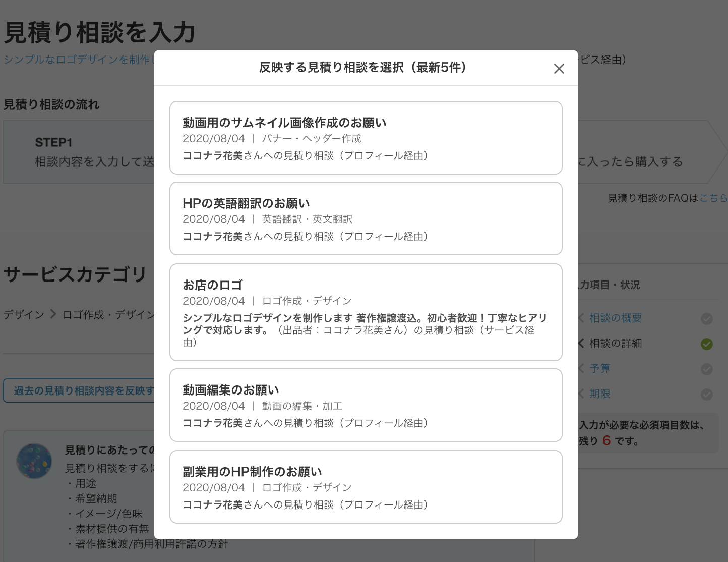The width and height of the screenshot is (728, 562).
Task: Go to 期限 section in sidebar
Action: coord(600,394)
